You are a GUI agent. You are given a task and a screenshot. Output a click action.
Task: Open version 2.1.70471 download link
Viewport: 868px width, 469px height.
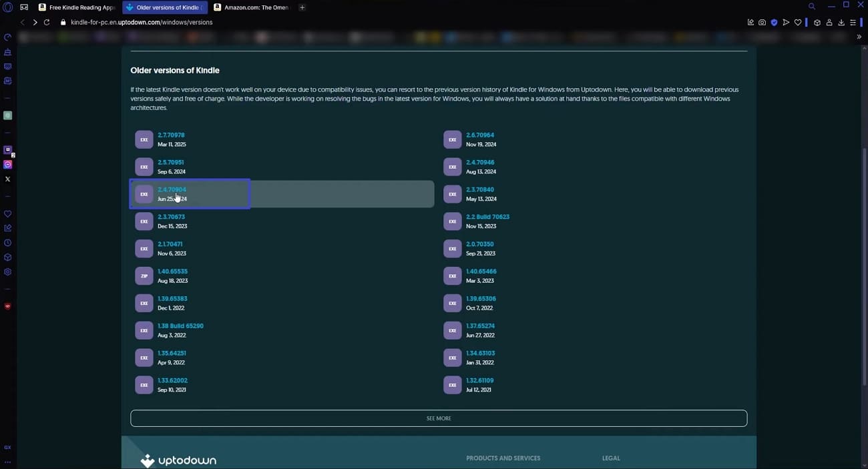coord(170,244)
